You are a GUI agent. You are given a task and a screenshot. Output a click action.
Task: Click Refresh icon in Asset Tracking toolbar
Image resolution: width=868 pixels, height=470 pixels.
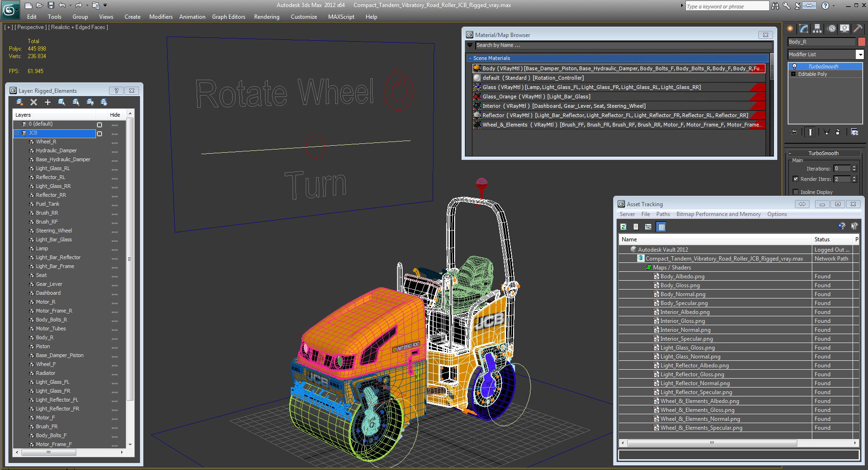623,227
